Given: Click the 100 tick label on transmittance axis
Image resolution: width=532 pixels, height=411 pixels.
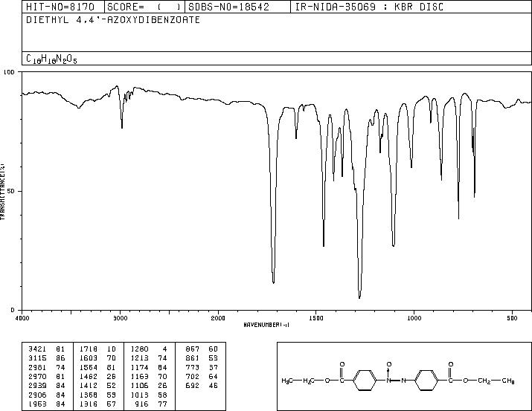Looking at the screenshot, I should (9, 72).
